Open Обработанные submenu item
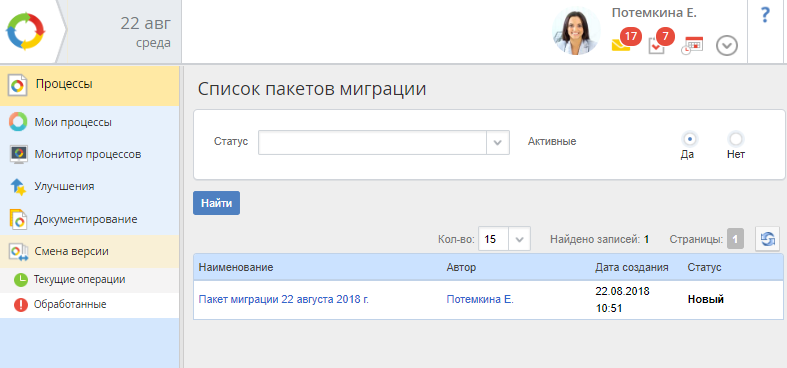Screen dimensions: 787x368 click(x=89, y=305)
